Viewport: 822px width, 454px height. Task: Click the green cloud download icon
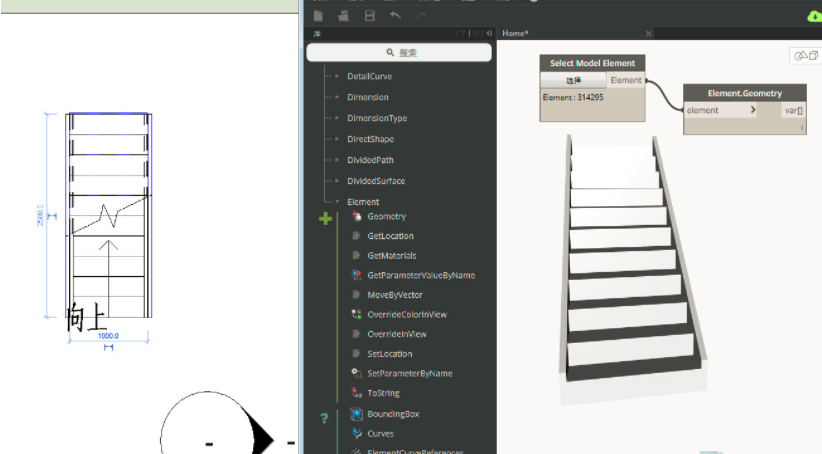pyautogui.click(x=814, y=17)
